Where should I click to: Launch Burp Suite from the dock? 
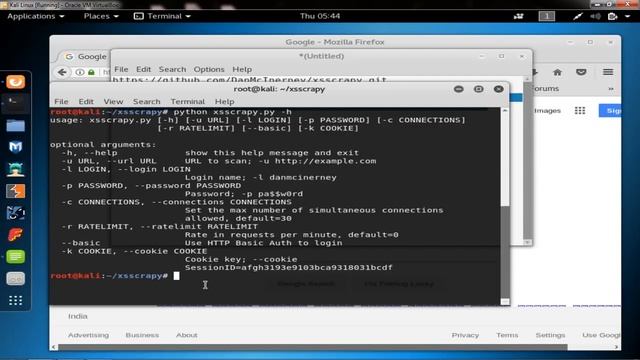(16, 191)
